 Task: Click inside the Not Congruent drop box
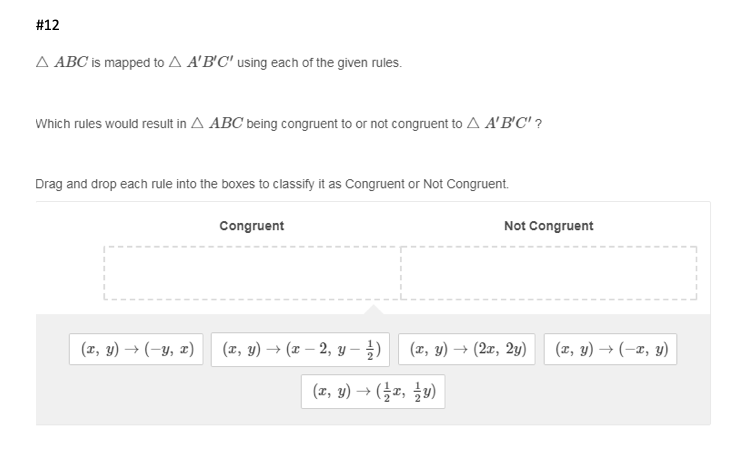[548, 272]
